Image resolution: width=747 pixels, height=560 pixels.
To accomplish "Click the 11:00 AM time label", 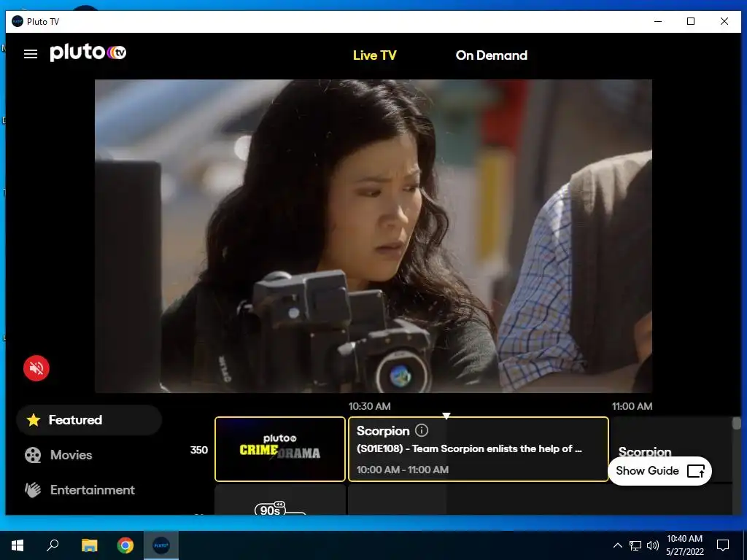I will (x=632, y=406).
